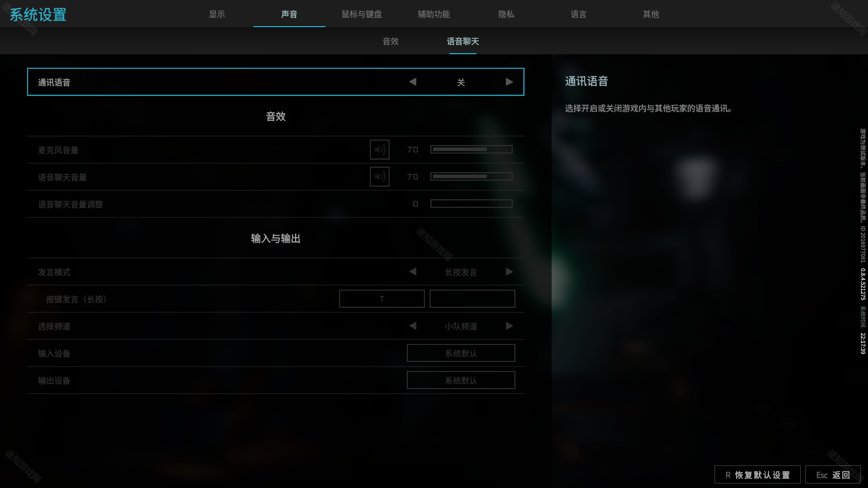The image size is (868, 488).
Task: Click left arrow next to 长按发言
Action: pyautogui.click(x=413, y=272)
